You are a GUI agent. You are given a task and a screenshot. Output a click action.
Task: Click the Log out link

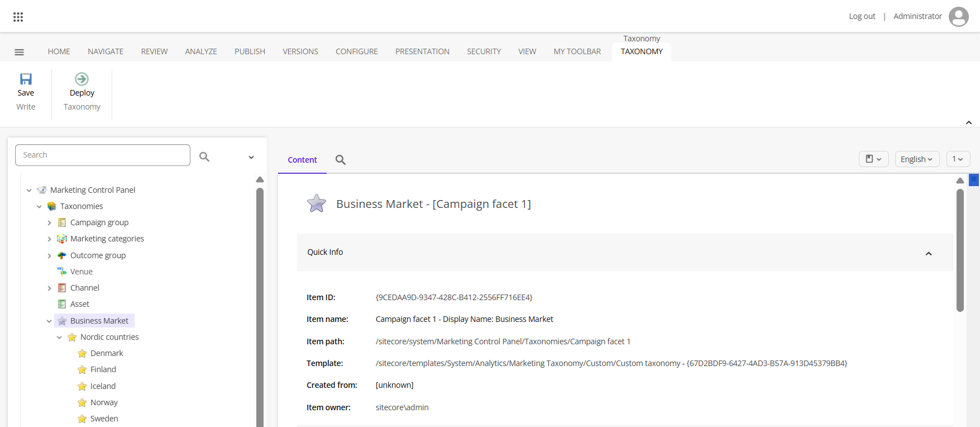click(862, 16)
